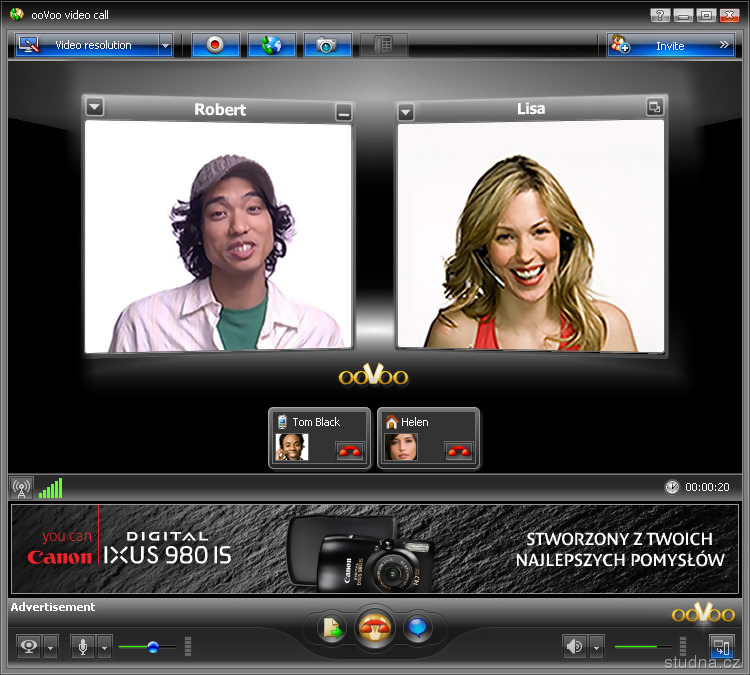
Task: Pop out Lisa's video window
Action: [x=654, y=107]
